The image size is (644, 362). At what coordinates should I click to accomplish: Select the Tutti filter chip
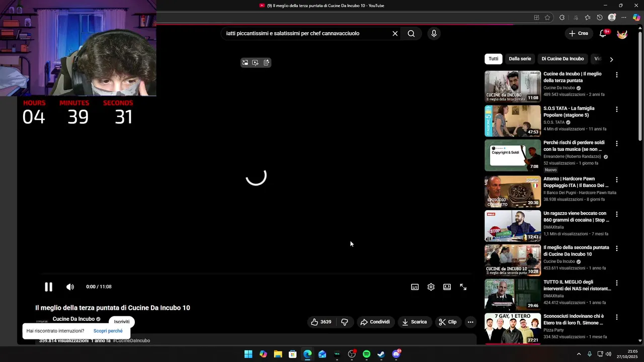tap(494, 59)
